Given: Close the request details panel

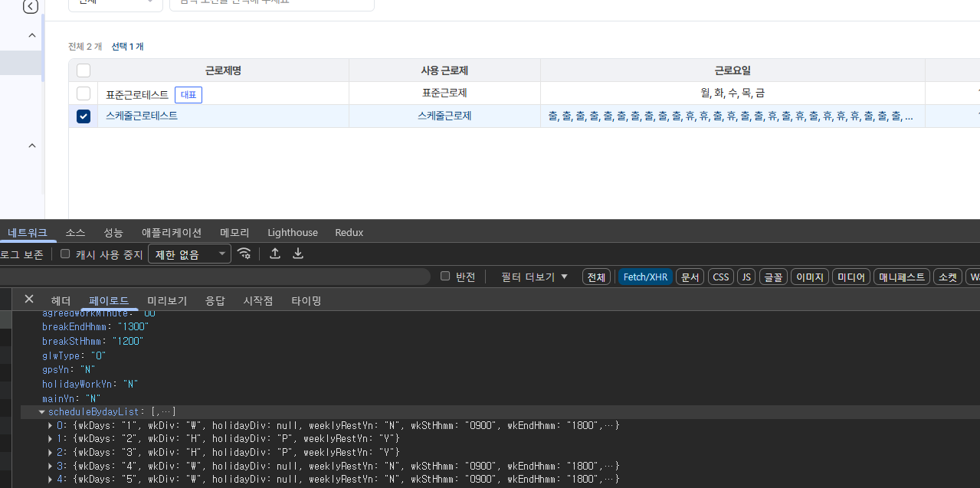Looking at the screenshot, I should 29,300.
